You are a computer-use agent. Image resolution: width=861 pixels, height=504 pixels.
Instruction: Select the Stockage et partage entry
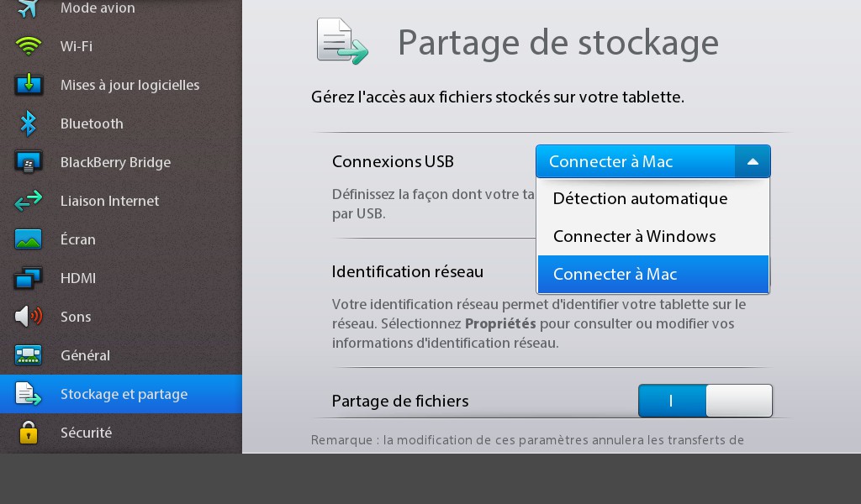pos(121,394)
